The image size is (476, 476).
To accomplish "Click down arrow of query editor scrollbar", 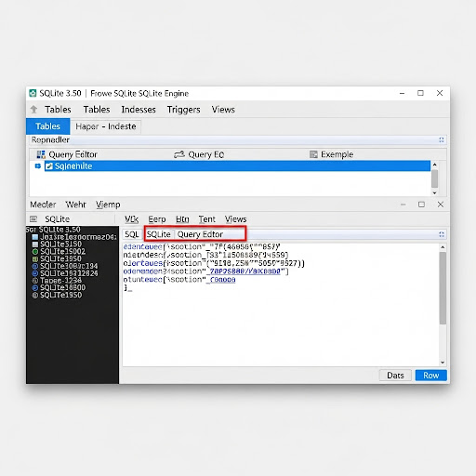I will (x=443, y=363).
